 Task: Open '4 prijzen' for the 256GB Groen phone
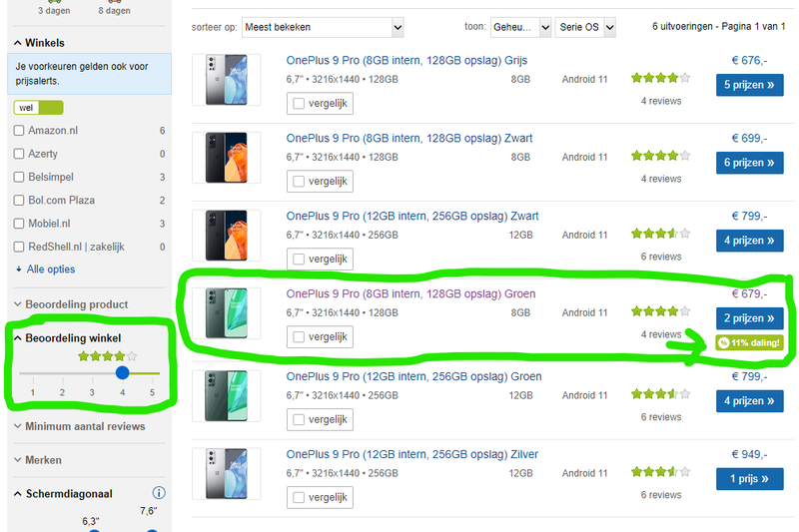coord(749,401)
